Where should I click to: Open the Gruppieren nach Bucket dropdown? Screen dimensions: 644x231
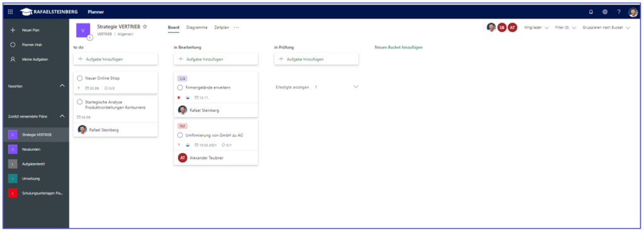[606, 28]
